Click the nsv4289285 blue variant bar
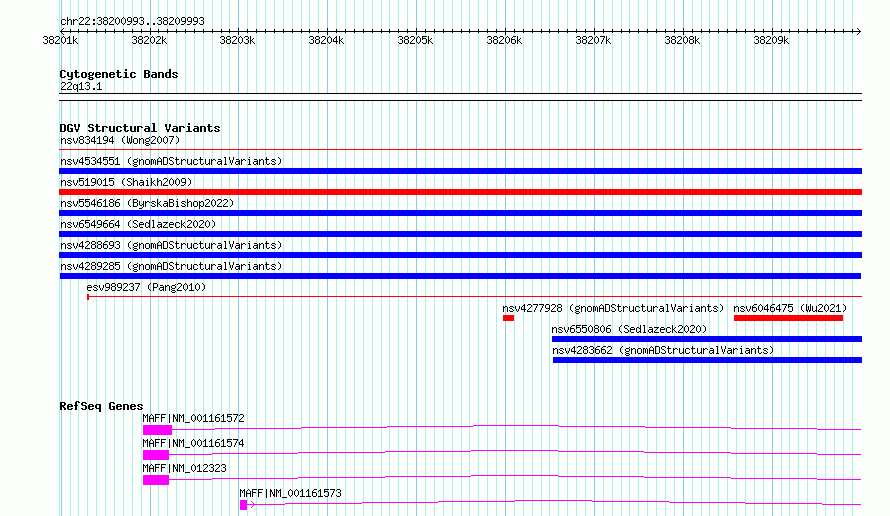The width and height of the screenshot is (890, 516). pyautogui.click(x=460, y=276)
